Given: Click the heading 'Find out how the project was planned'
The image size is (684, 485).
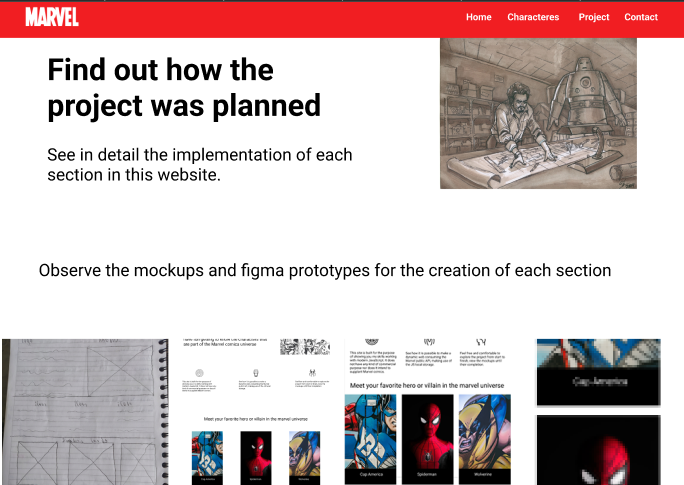Looking at the screenshot, I should point(184,88).
